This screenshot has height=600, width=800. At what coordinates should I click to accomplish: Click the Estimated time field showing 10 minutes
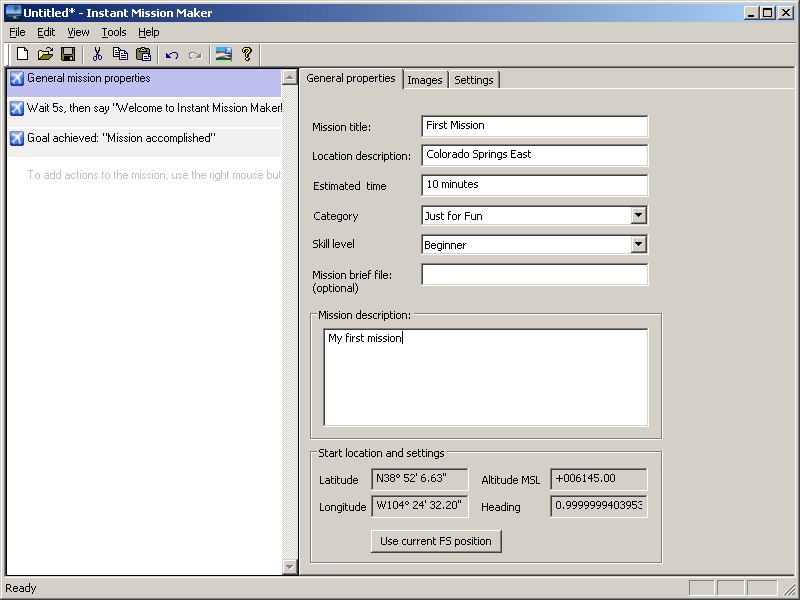pyautogui.click(x=535, y=185)
